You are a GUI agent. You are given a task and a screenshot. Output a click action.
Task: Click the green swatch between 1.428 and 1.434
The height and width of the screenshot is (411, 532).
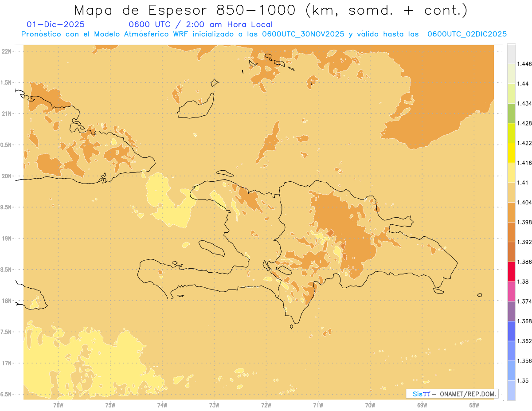click(x=511, y=113)
